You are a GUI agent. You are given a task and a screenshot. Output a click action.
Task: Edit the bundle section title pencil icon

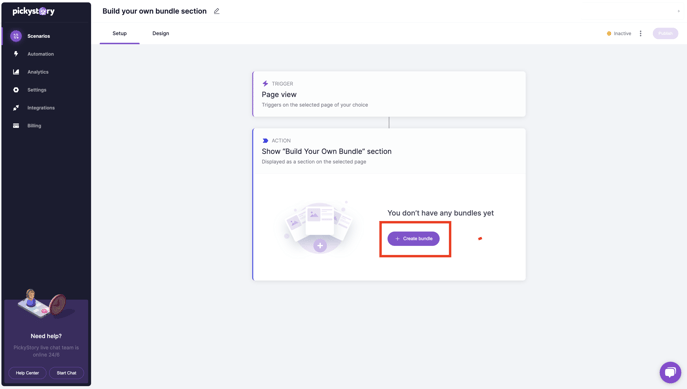[216, 11]
